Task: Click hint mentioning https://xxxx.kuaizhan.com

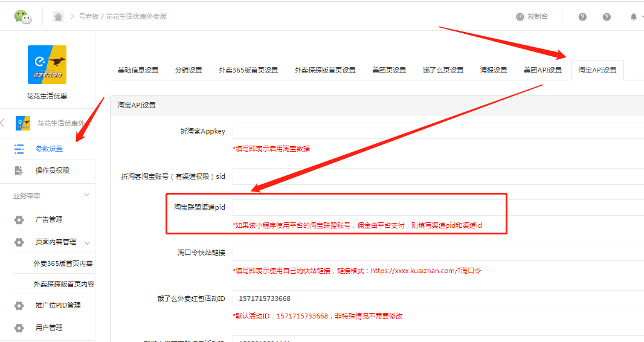Action: click(357, 271)
